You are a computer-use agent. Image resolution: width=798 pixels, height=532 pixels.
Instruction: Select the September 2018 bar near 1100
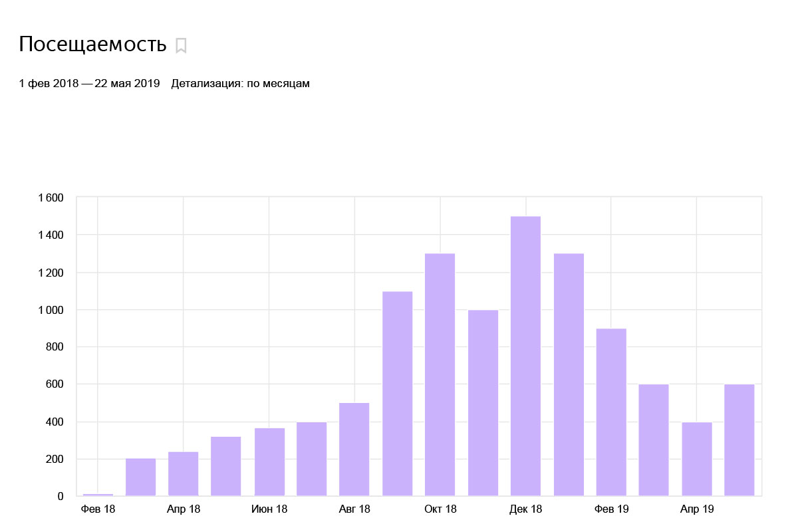click(x=397, y=394)
